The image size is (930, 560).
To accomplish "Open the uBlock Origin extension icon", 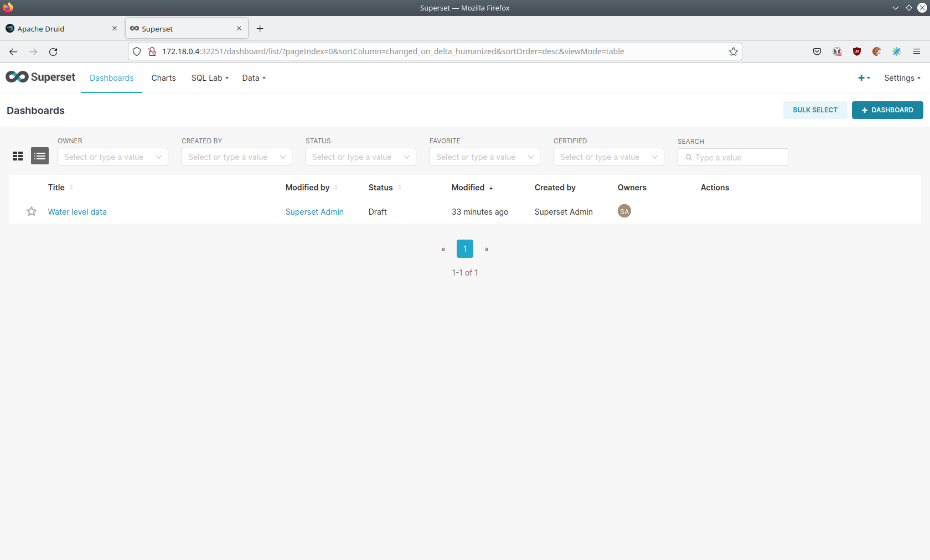I will coord(857,51).
